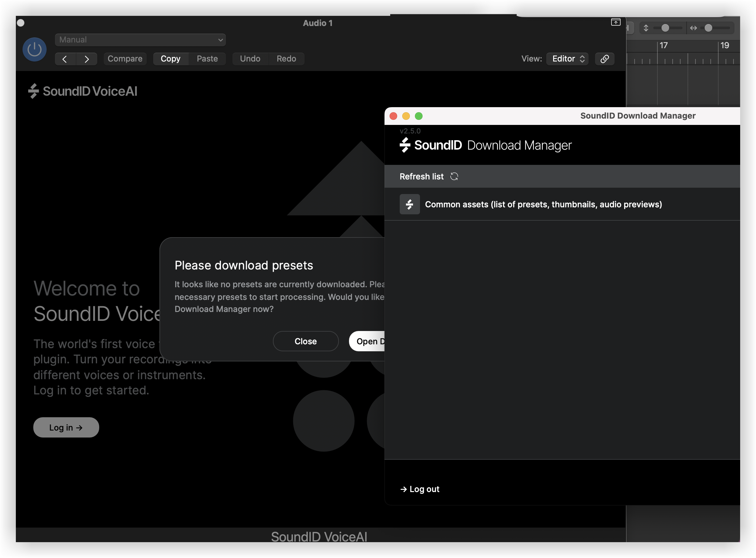Click the vertical zoom arrows icon

click(646, 28)
